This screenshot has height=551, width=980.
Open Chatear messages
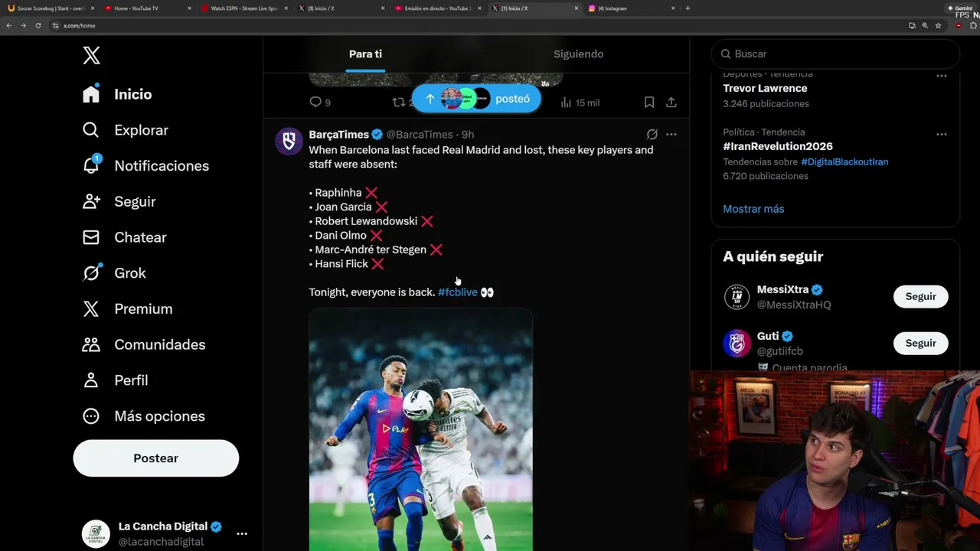124,237
